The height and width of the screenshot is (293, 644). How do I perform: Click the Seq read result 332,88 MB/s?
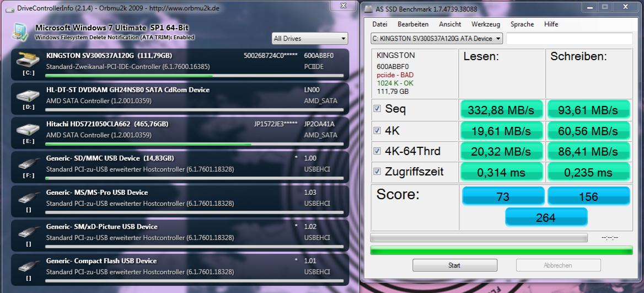[x=502, y=110]
